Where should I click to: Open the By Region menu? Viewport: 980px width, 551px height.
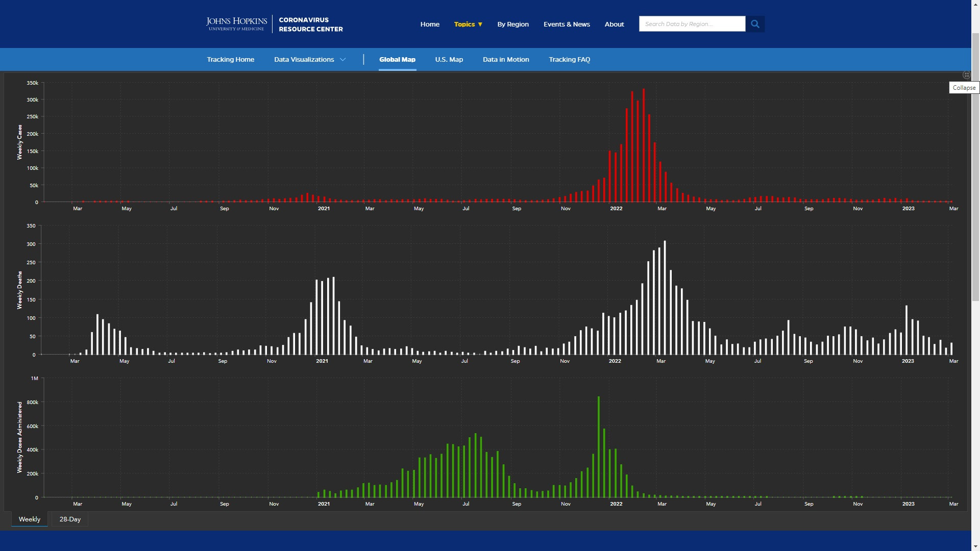(513, 24)
